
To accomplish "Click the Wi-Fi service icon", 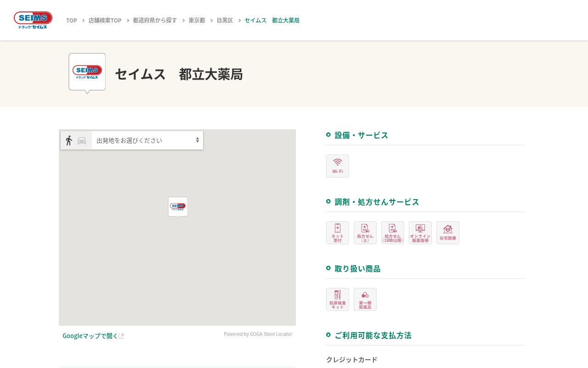I will [x=338, y=166].
